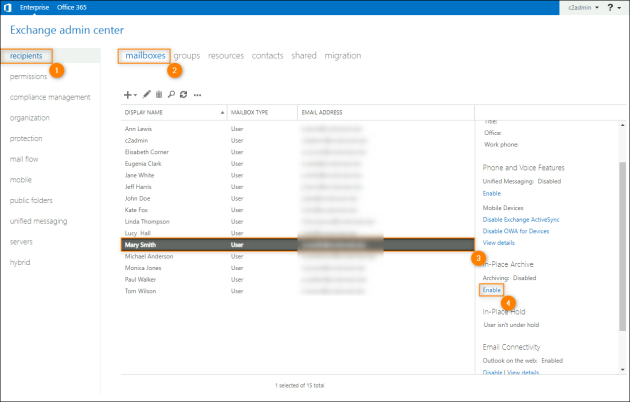Open the Office logo in header

[8, 7]
